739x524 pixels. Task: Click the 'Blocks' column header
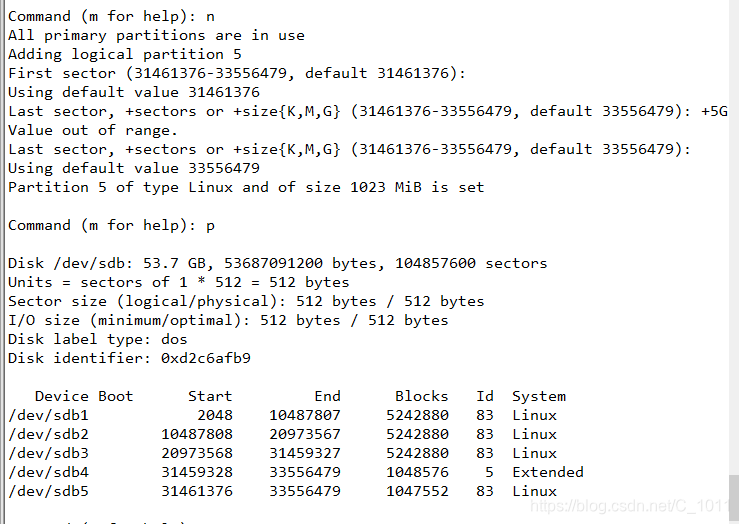click(x=421, y=396)
